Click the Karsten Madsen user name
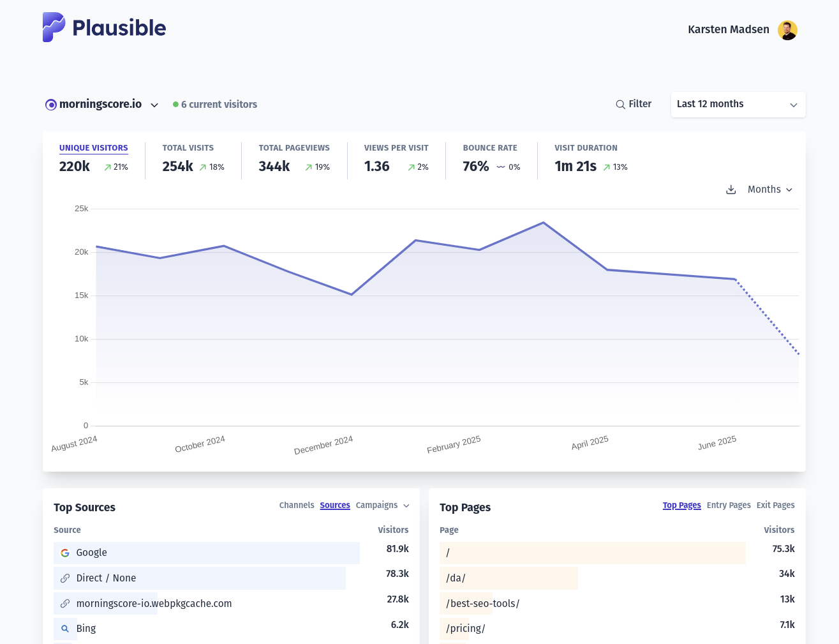Image resolution: width=839 pixels, height=644 pixels. coord(729,29)
